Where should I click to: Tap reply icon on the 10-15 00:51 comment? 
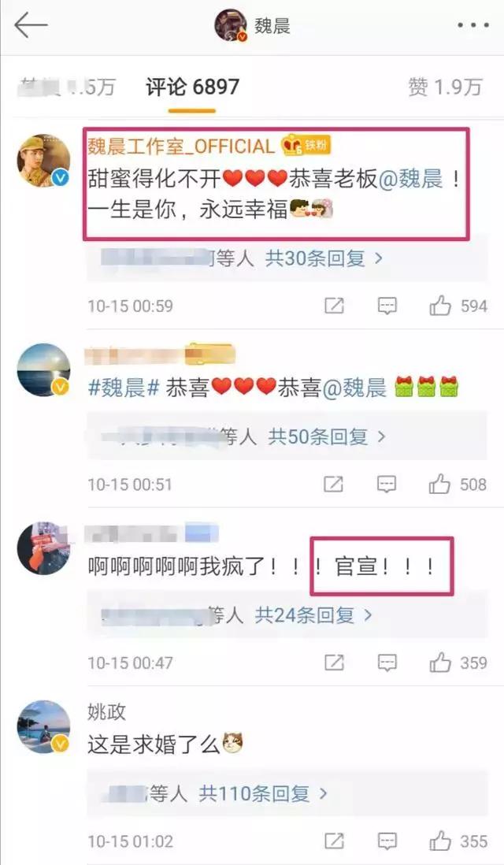click(x=387, y=484)
